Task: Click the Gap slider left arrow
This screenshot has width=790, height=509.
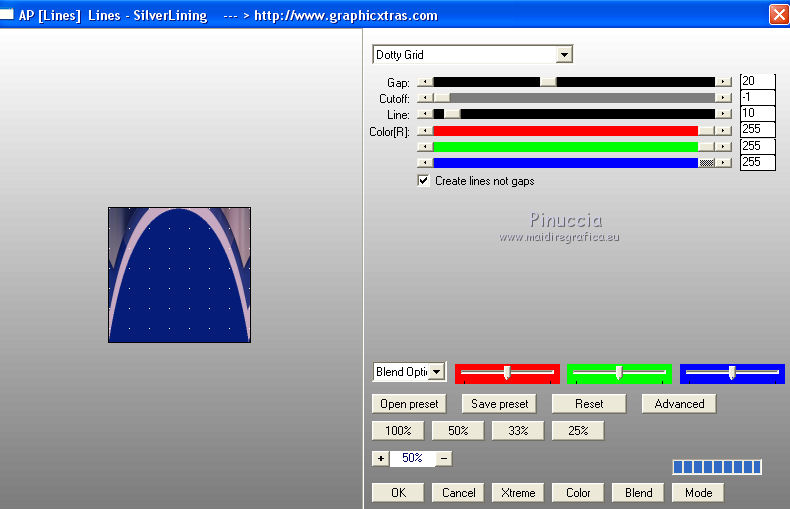Action: 425,82
